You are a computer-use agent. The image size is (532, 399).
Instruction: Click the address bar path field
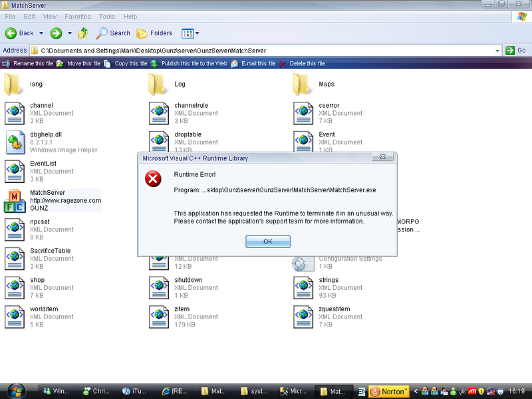266,50
